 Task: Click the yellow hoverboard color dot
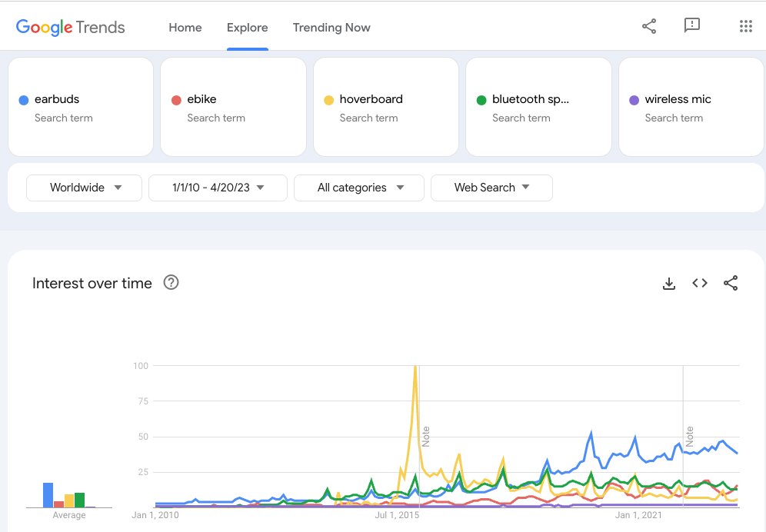coord(328,100)
